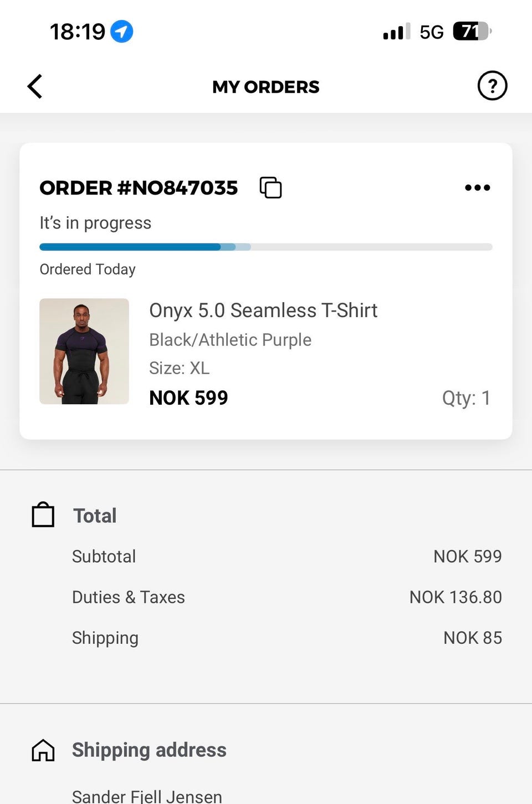Tap the battery indicator in status bar
Image resolution: width=532 pixels, height=804 pixels.
coord(472,31)
